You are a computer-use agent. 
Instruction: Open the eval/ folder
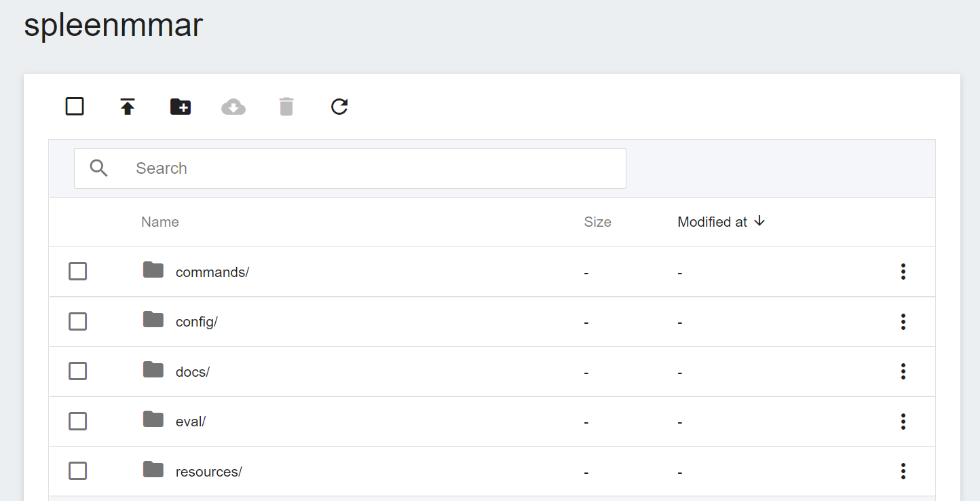[x=190, y=422]
